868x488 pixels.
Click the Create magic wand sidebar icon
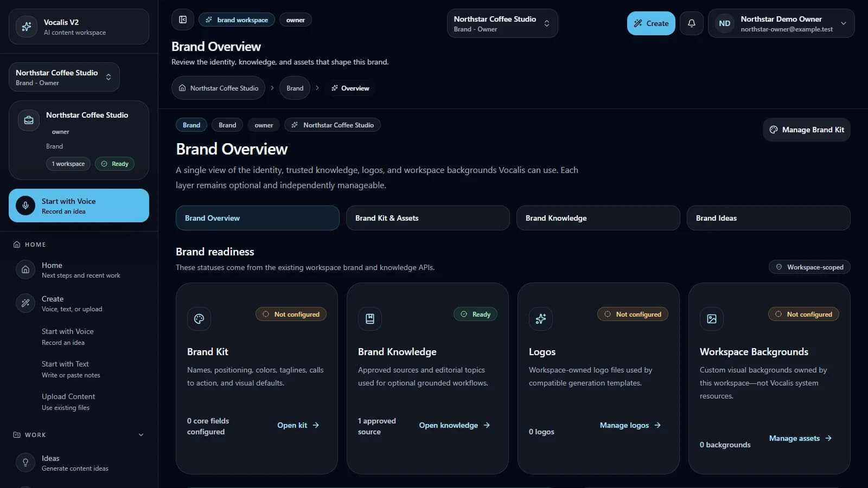pyautogui.click(x=25, y=303)
